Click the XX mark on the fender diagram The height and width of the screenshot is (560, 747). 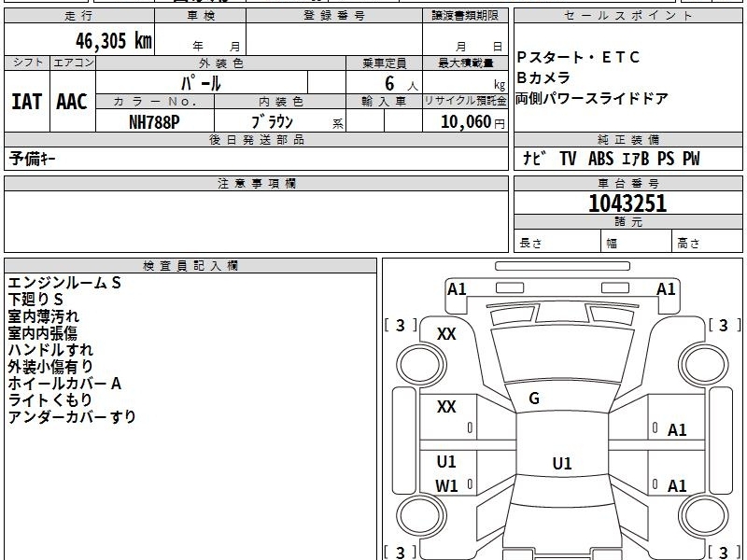446,334
